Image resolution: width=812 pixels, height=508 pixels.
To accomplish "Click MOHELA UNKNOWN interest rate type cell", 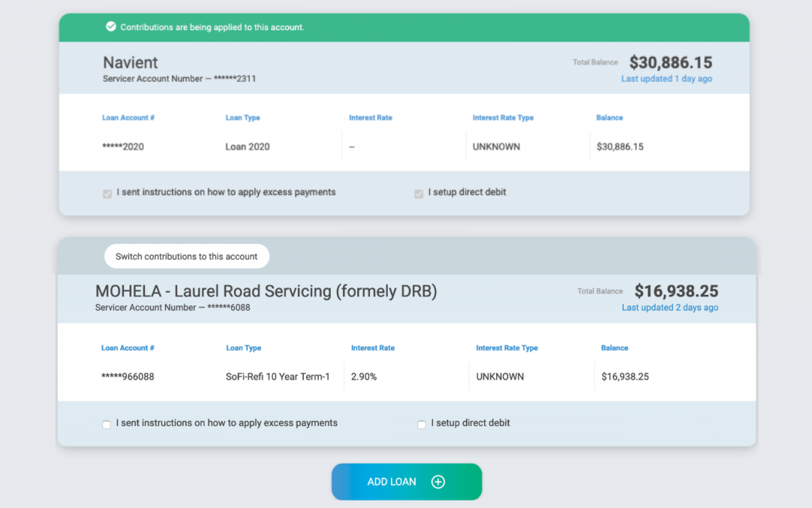I will pos(500,377).
